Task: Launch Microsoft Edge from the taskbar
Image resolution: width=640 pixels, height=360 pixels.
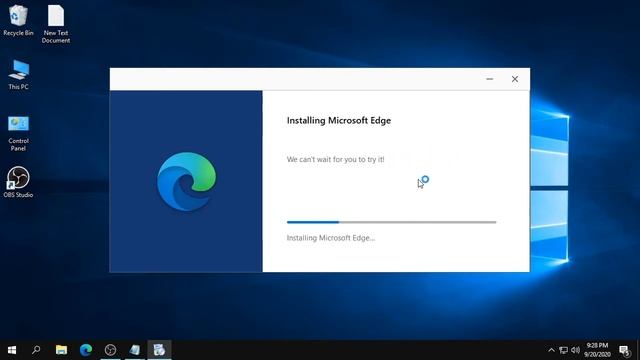Action: tap(86, 350)
